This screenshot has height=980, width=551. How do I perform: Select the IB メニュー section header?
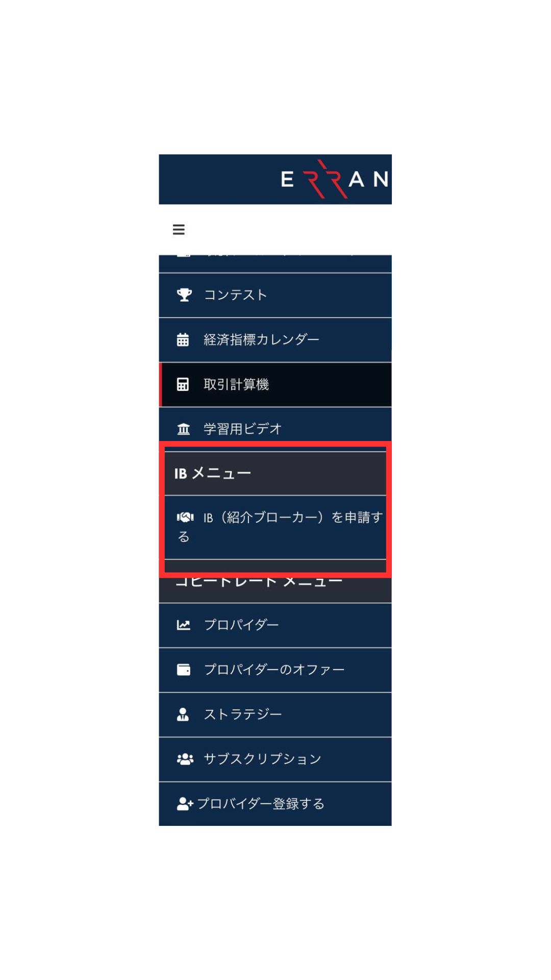point(275,474)
